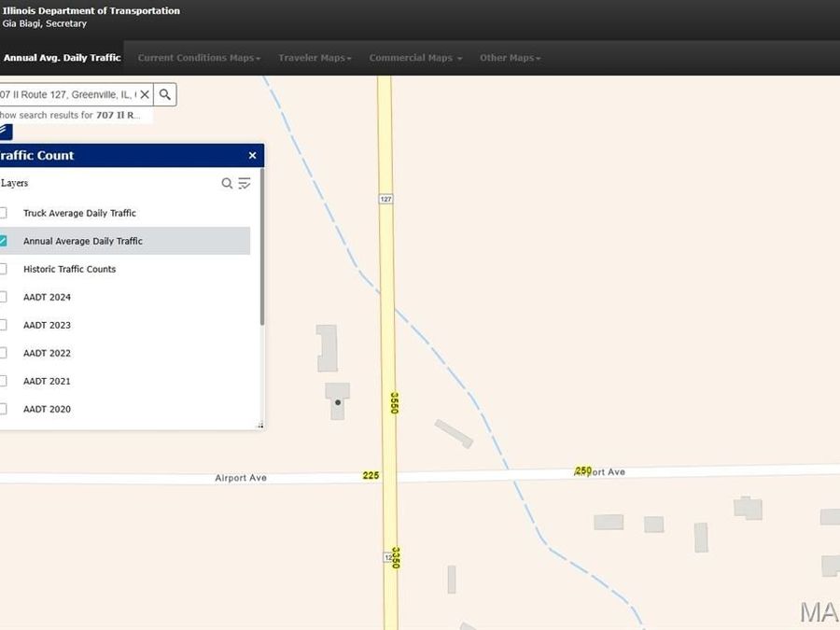Uncheck Annual Average Daily Traffic layer
The height and width of the screenshot is (630, 840).
4,241
